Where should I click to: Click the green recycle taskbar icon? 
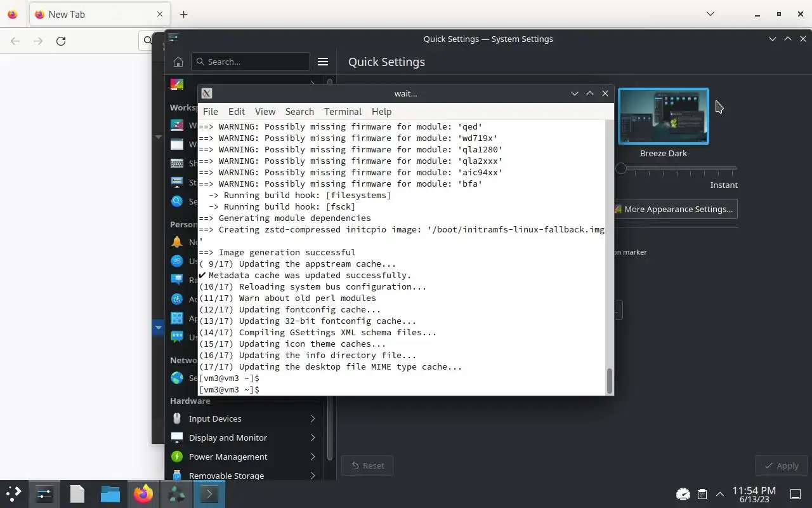click(x=176, y=493)
